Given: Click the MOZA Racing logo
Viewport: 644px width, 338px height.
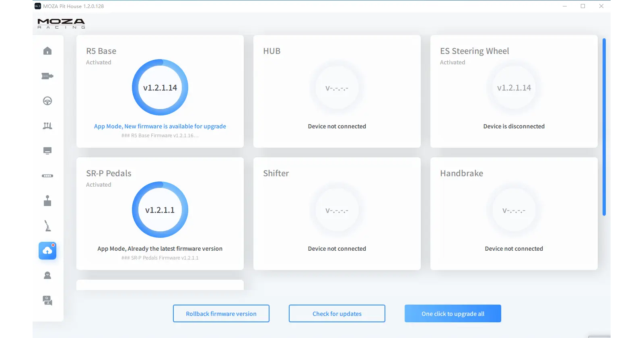Looking at the screenshot, I should pos(61,23).
